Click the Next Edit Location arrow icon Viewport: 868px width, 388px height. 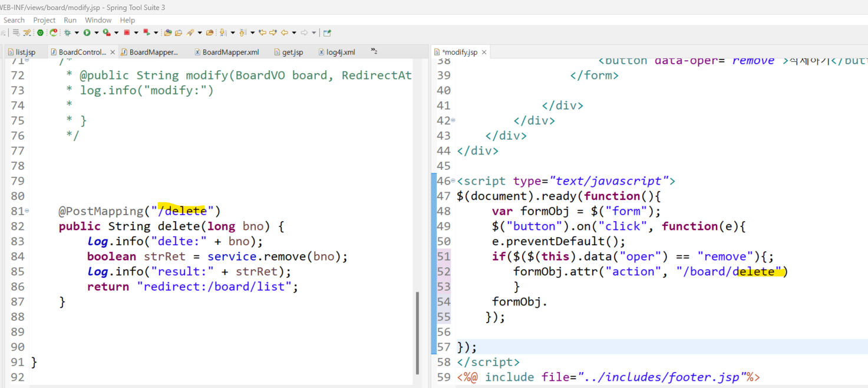pyautogui.click(x=273, y=32)
